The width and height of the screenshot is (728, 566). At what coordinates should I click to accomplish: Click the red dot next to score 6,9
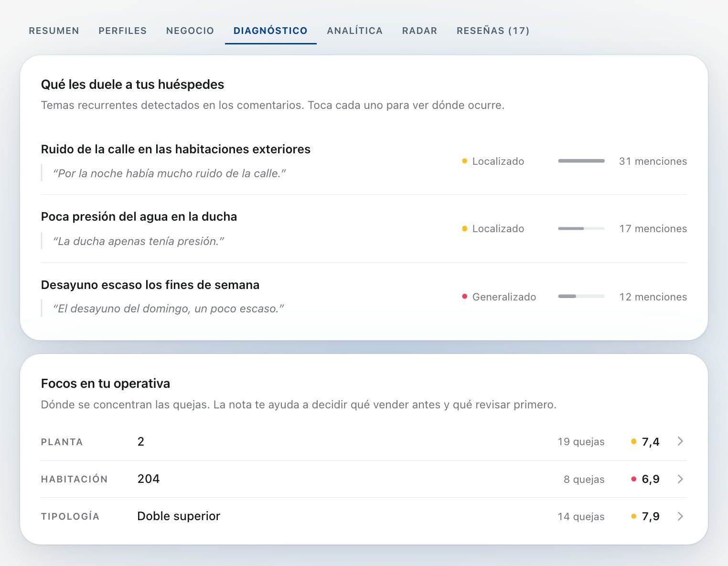(633, 479)
